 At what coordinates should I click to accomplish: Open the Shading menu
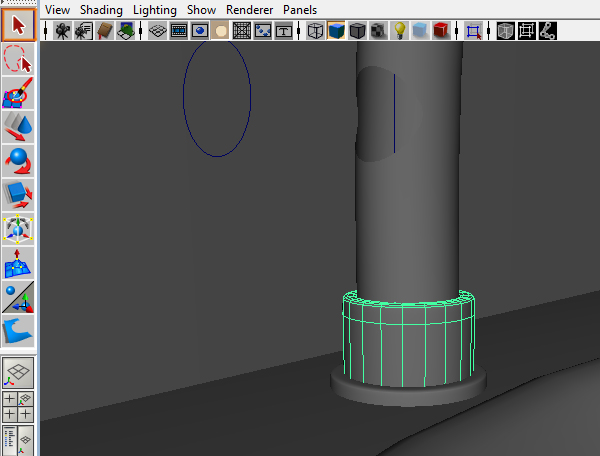point(101,10)
